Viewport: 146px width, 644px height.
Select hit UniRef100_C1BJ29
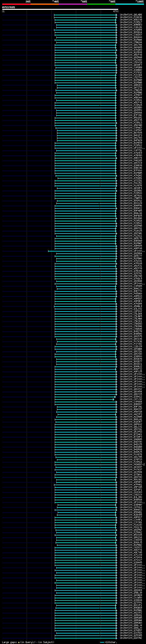point(131,347)
